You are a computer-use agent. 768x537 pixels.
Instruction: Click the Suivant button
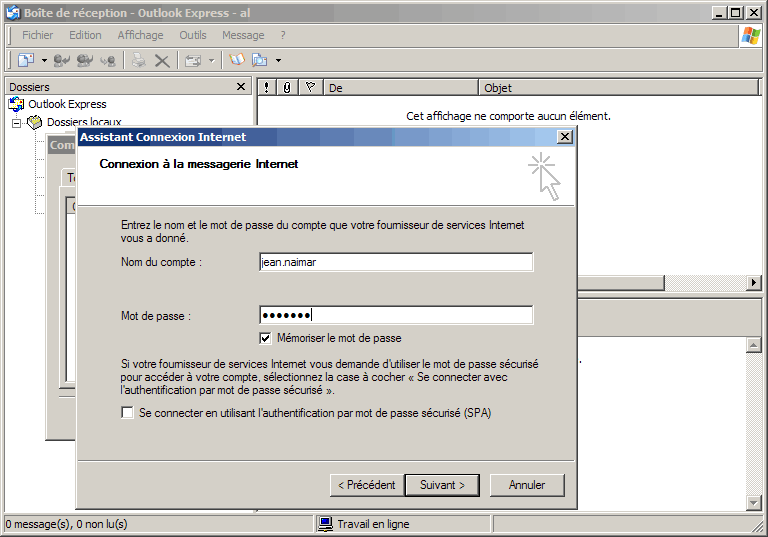coord(442,485)
